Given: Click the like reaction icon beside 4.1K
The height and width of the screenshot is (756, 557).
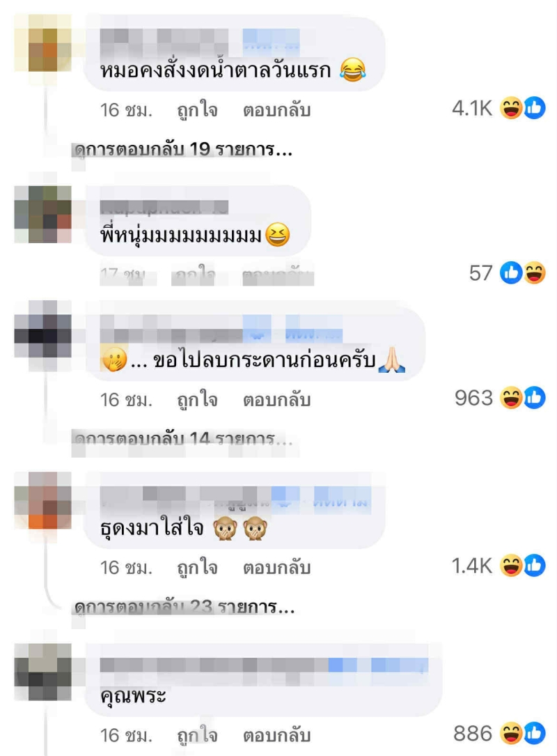Looking at the screenshot, I should (534, 108).
